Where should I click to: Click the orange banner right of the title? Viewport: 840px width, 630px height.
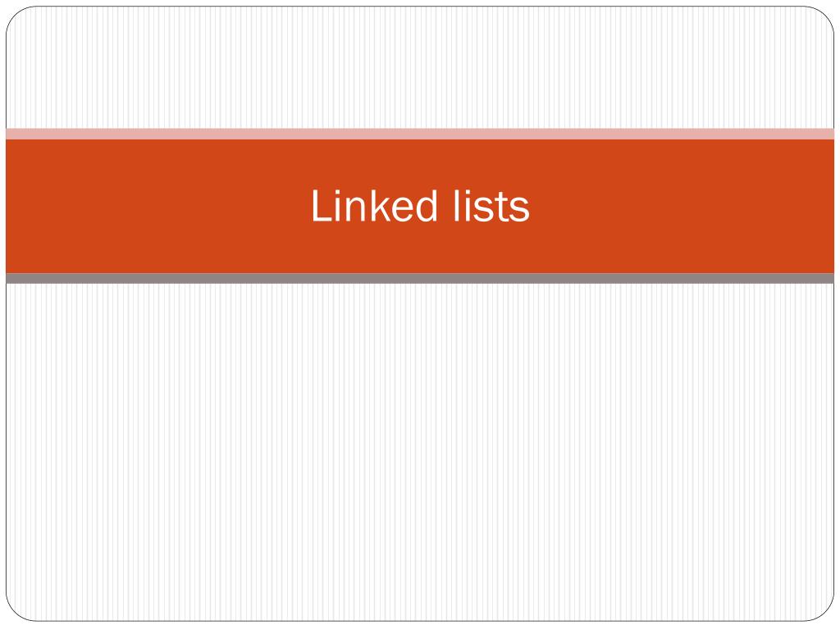click(x=682, y=206)
